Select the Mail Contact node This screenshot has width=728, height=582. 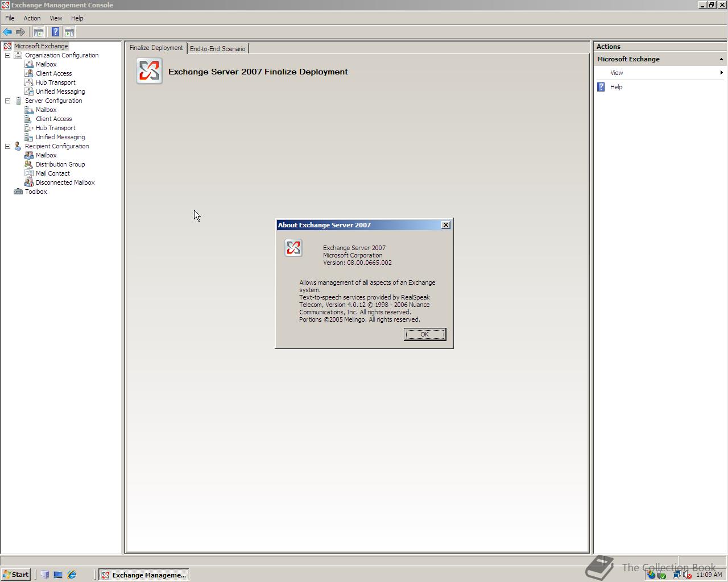pyautogui.click(x=53, y=173)
